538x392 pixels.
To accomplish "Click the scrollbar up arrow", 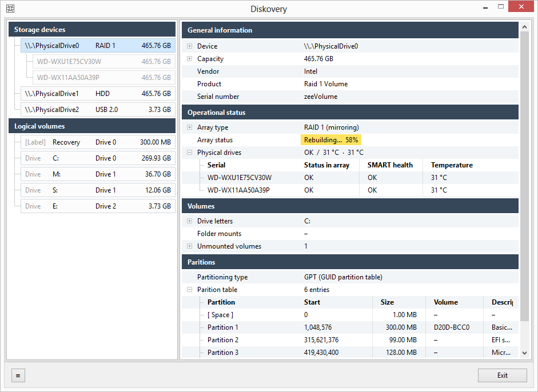I will click(524, 27).
